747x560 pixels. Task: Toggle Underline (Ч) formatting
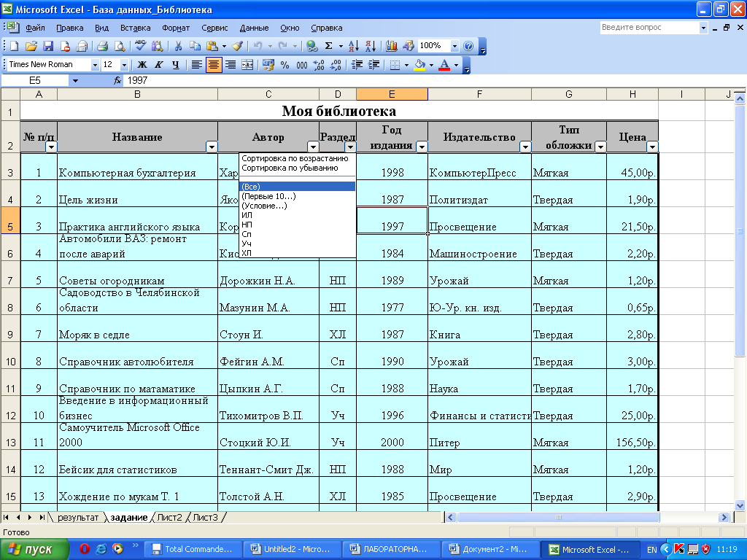[x=175, y=65]
